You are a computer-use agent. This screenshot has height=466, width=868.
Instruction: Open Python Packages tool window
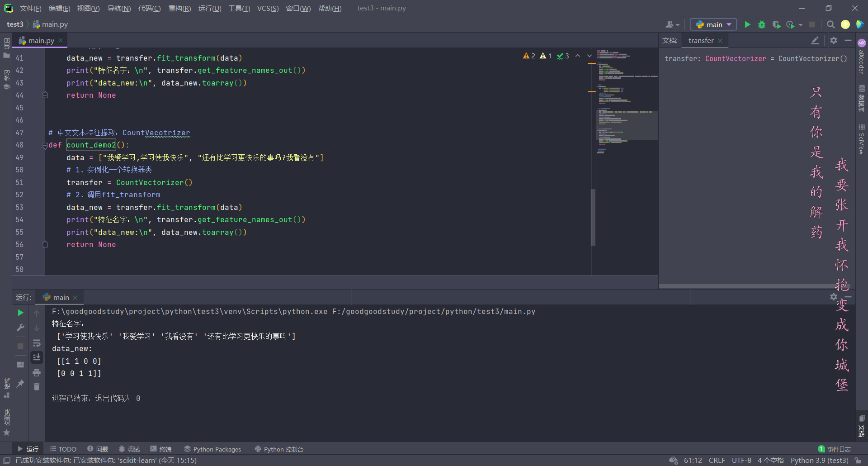212,449
